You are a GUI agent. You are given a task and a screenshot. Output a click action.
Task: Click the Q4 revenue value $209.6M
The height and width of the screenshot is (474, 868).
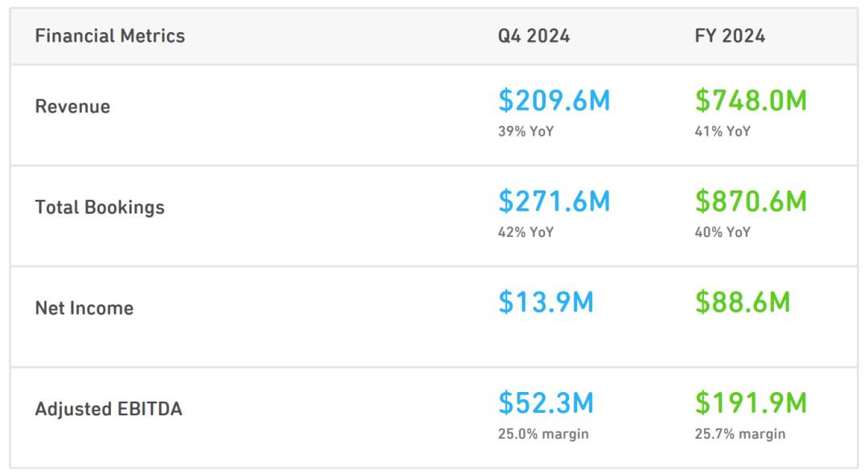pyautogui.click(x=554, y=100)
